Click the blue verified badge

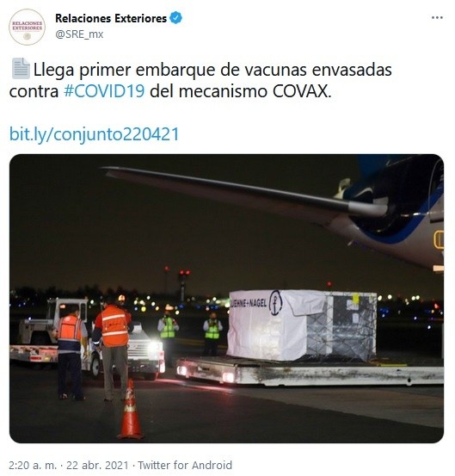(x=176, y=18)
